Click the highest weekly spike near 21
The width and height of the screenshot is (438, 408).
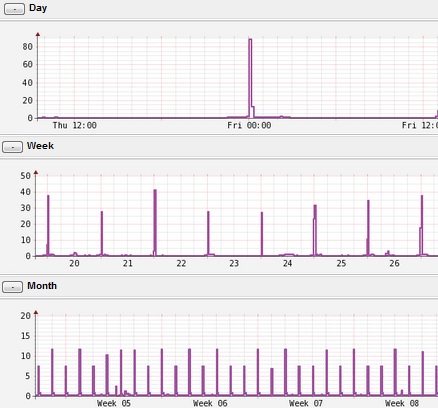pyautogui.click(x=155, y=222)
